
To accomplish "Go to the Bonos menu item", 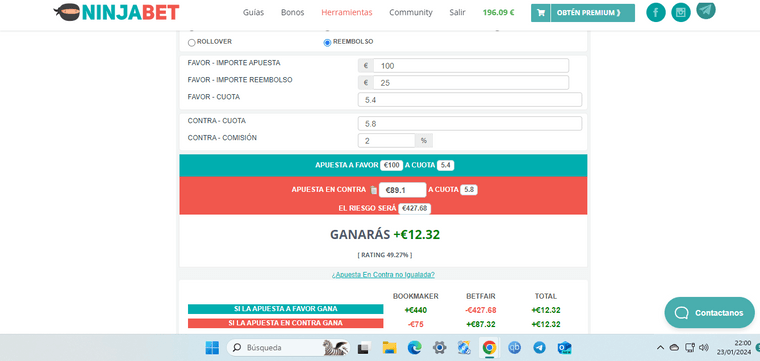I will (x=292, y=13).
